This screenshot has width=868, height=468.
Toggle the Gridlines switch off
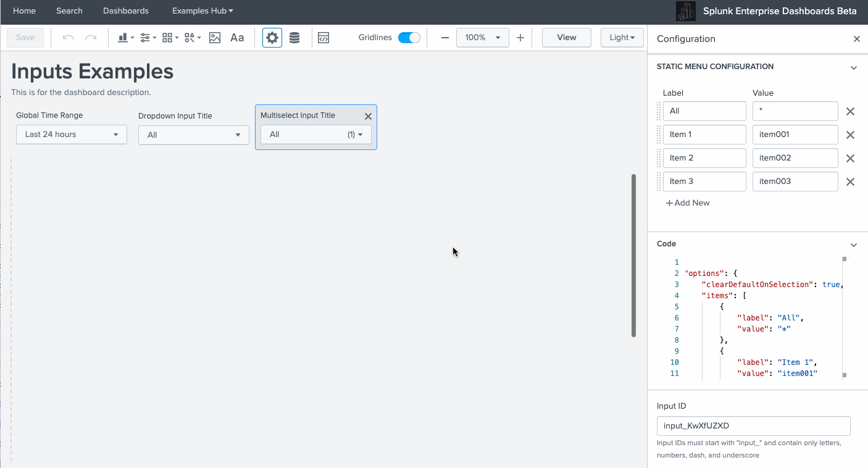pyautogui.click(x=409, y=38)
